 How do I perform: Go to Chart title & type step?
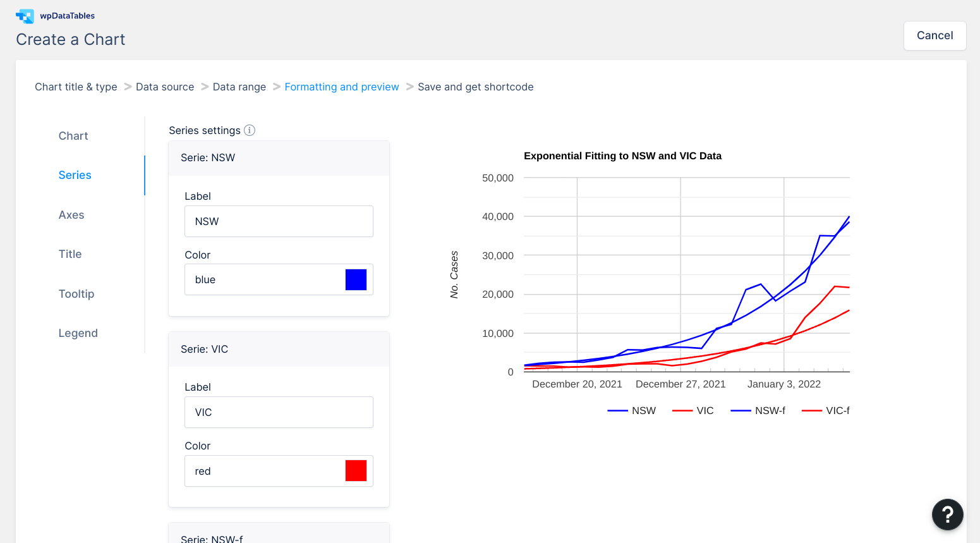point(76,87)
